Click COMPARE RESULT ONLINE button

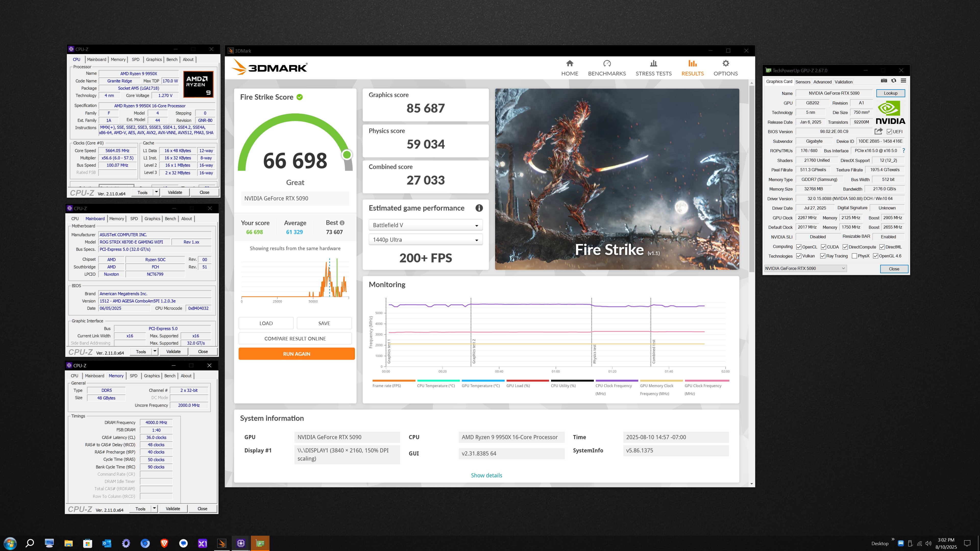295,339
